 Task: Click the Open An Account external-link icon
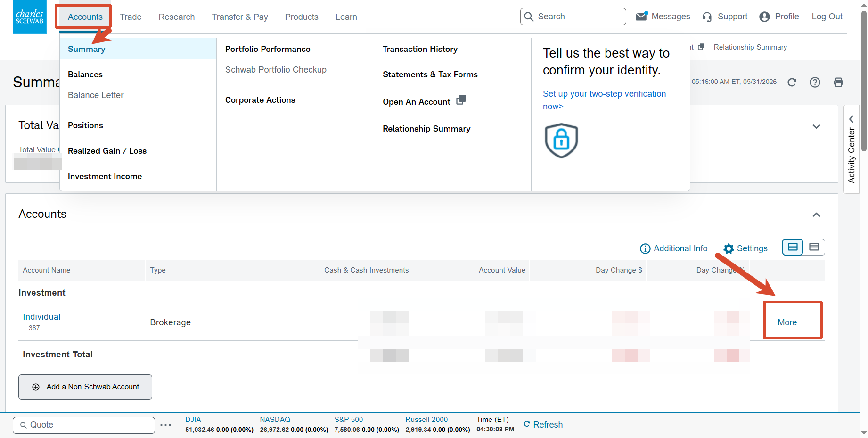pyautogui.click(x=461, y=99)
